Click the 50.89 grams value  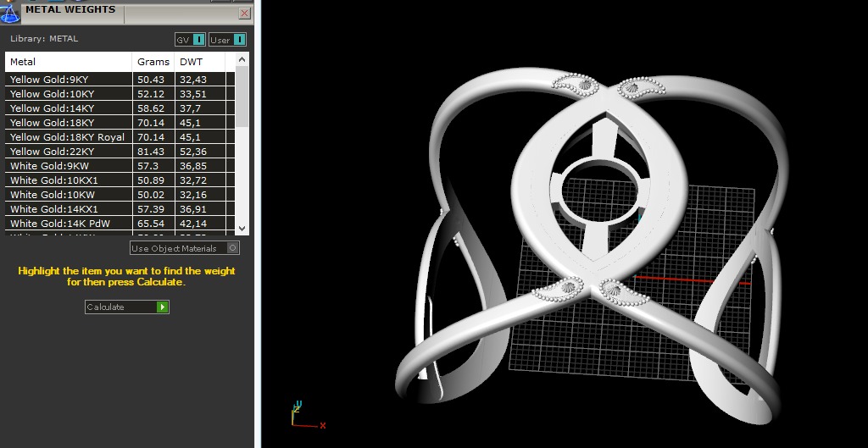coord(151,180)
